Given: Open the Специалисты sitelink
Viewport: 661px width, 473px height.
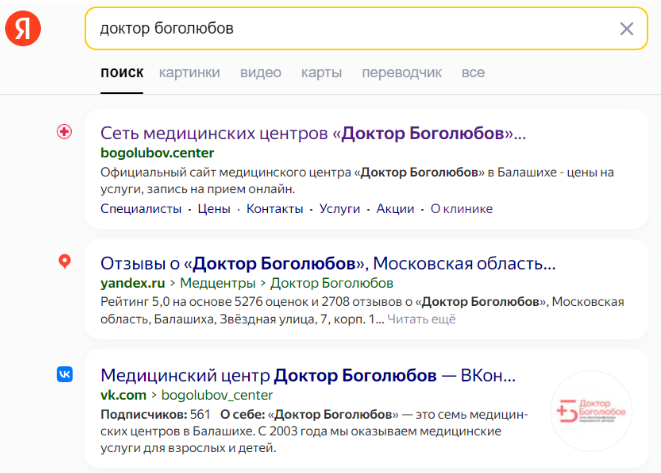Looking at the screenshot, I should point(141,209).
